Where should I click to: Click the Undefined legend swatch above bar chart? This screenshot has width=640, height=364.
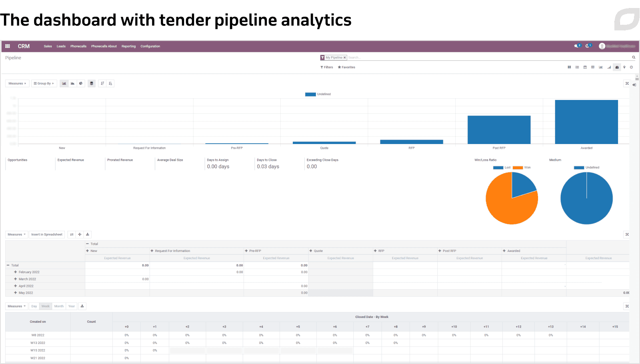tap(310, 94)
